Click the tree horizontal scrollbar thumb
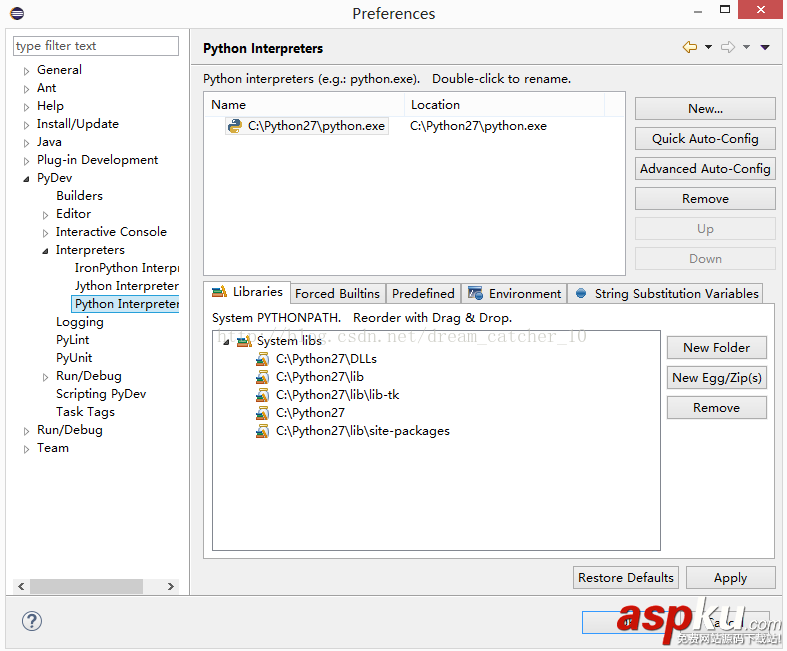This screenshot has height=651, width=787. pos(86,586)
